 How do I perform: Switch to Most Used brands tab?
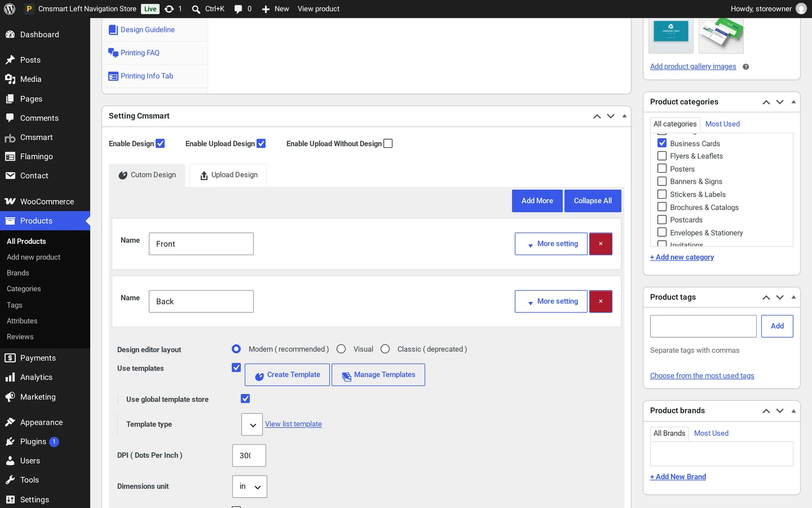click(x=711, y=433)
